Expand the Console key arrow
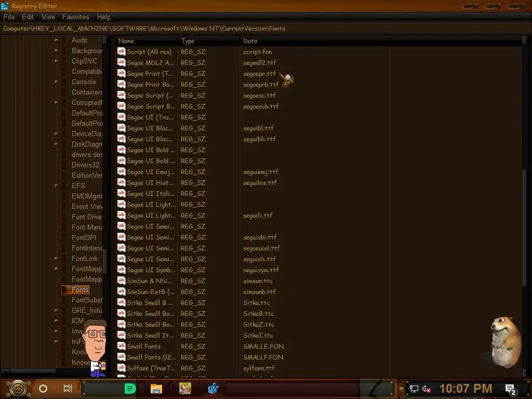 coord(56,82)
